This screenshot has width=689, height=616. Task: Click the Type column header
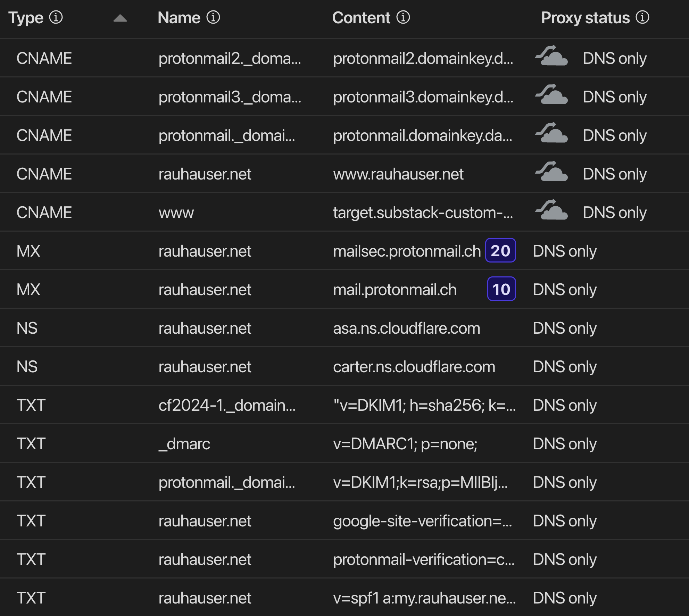pos(26,18)
